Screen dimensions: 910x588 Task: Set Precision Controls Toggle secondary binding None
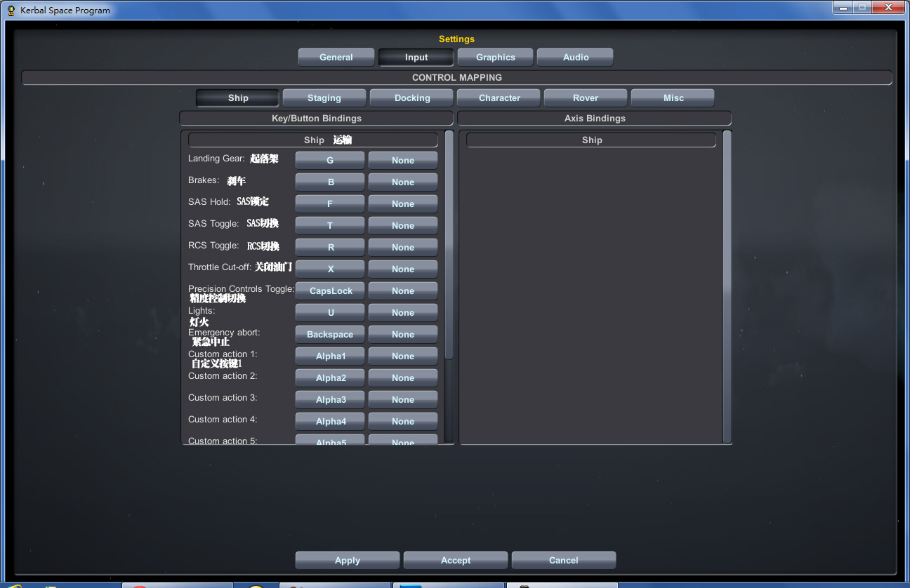403,291
